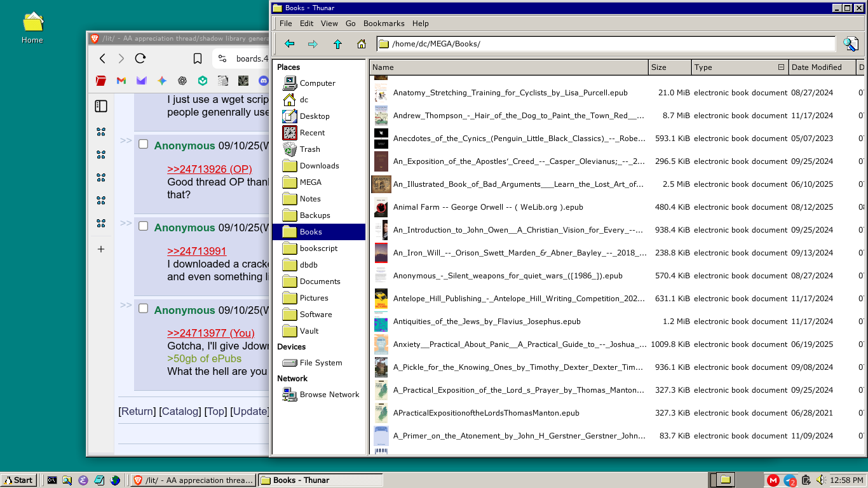Open the Home folder desktop icon
The width and height of the screenshot is (868, 488).
coord(32,28)
